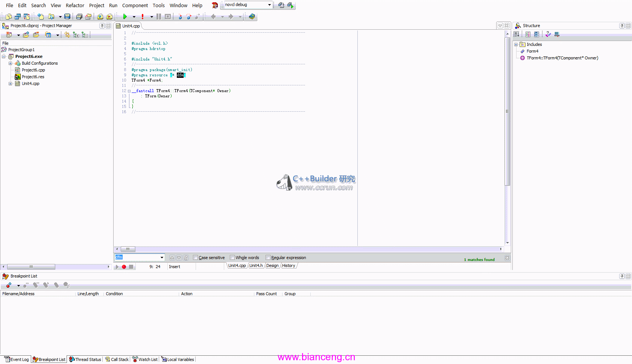Expand the Includes node in Structure panel
The image size is (632, 364).
click(x=516, y=44)
